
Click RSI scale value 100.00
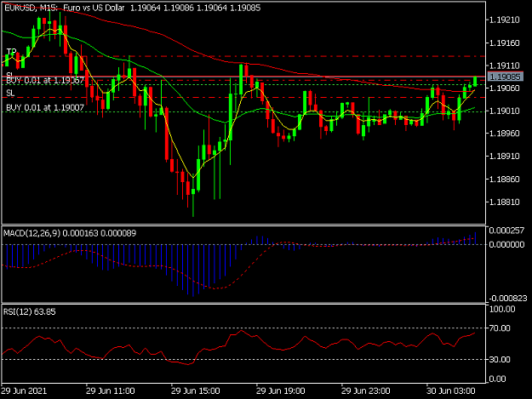tap(502, 309)
